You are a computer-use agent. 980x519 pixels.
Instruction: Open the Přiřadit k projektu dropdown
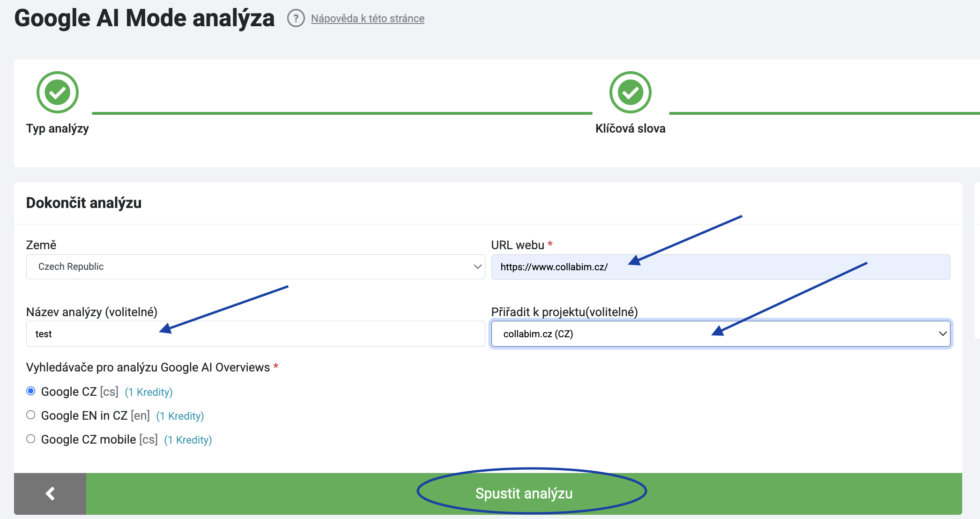[720, 334]
